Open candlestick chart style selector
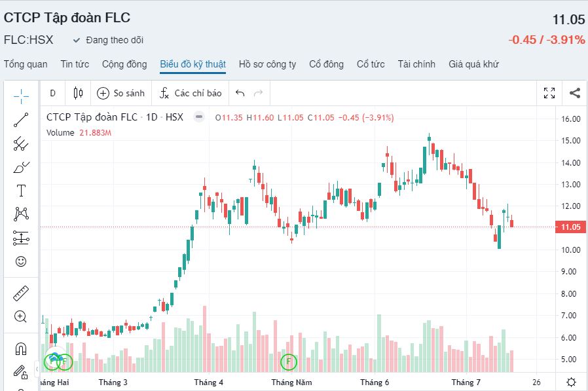The height and width of the screenshot is (391, 588). click(79, 93)
